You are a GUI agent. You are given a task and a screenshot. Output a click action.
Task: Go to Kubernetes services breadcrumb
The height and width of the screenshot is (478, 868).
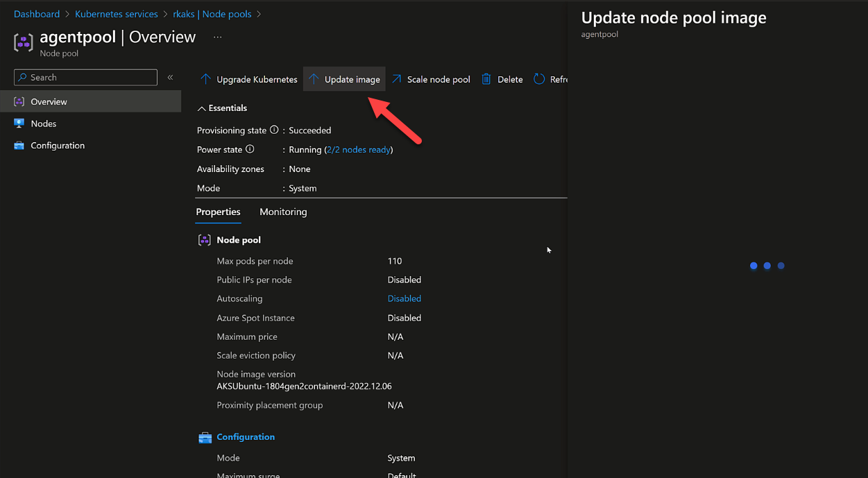(x=116, y=14)
